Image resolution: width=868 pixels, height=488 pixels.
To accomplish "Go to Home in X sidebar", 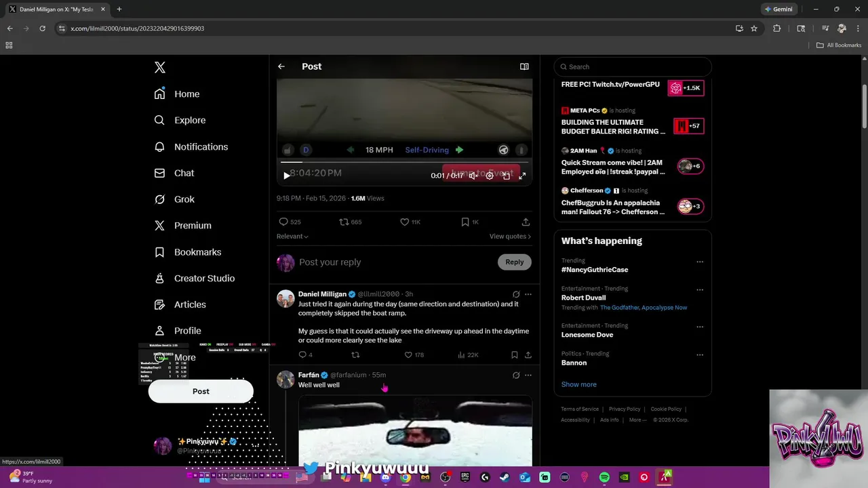I will pyautogui.click(x=177, y=94).
